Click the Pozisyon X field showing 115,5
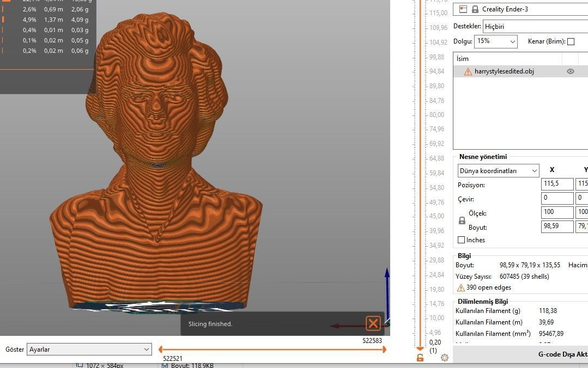This screenshot has height=368, width=588. [557, 184]
